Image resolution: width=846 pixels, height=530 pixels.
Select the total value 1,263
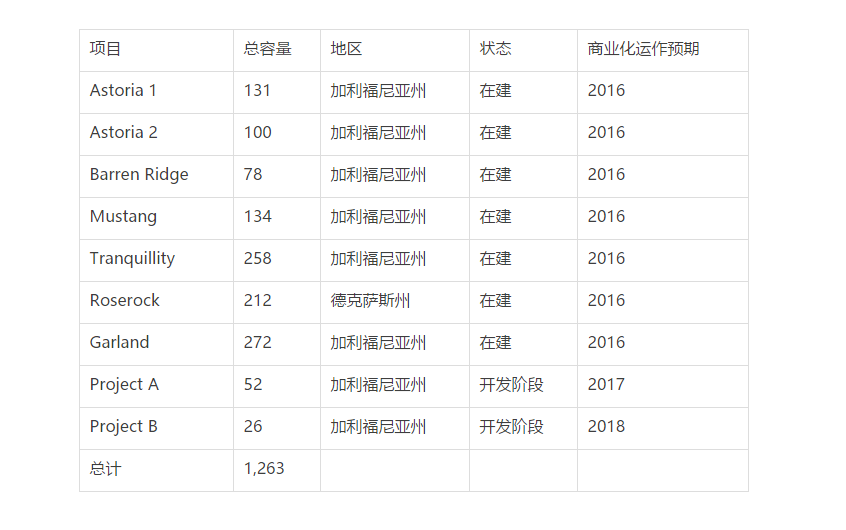264,469
